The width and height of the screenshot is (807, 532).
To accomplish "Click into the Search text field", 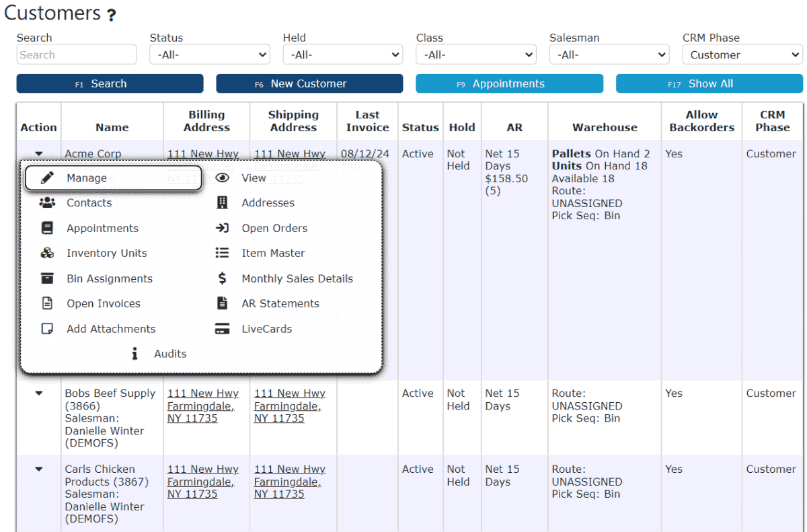I will (x=77, y=55).
